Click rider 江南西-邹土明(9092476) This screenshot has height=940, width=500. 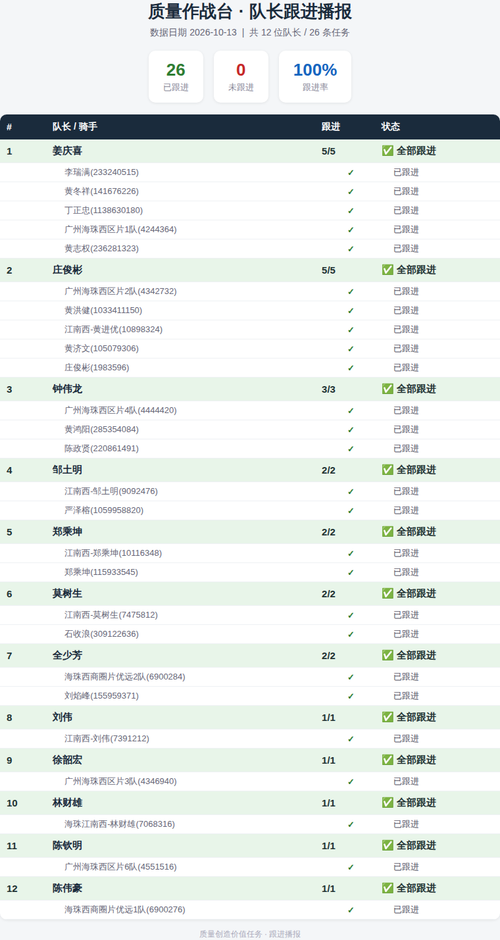tap(112, 491)
